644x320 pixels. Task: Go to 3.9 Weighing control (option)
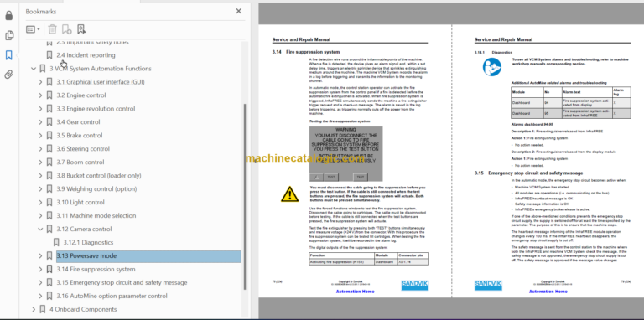point(96,189)
